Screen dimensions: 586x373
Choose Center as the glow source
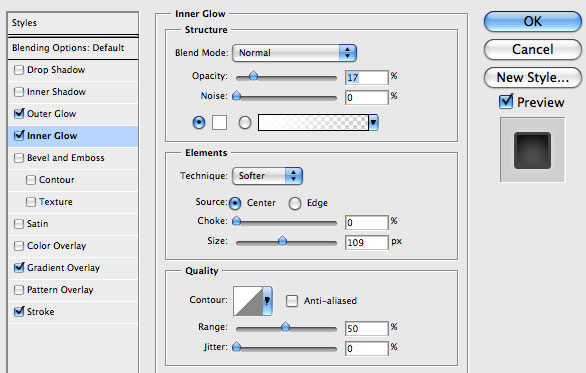pyautogui.click(x=235, y=203)
